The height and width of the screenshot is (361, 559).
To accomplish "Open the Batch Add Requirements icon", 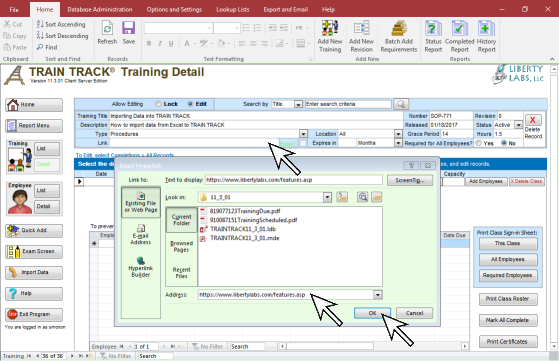I will click(399, 29).
